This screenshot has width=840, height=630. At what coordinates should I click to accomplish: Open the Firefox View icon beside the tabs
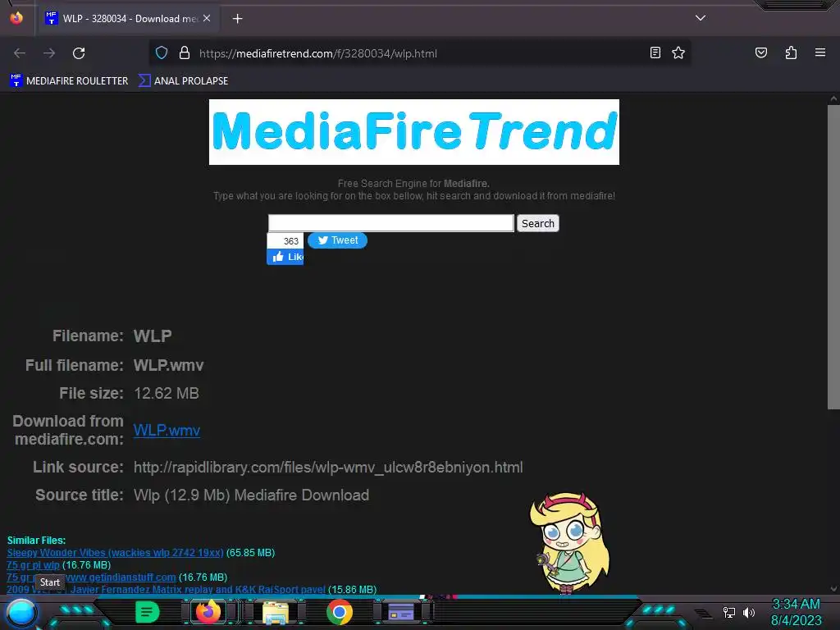16,18
